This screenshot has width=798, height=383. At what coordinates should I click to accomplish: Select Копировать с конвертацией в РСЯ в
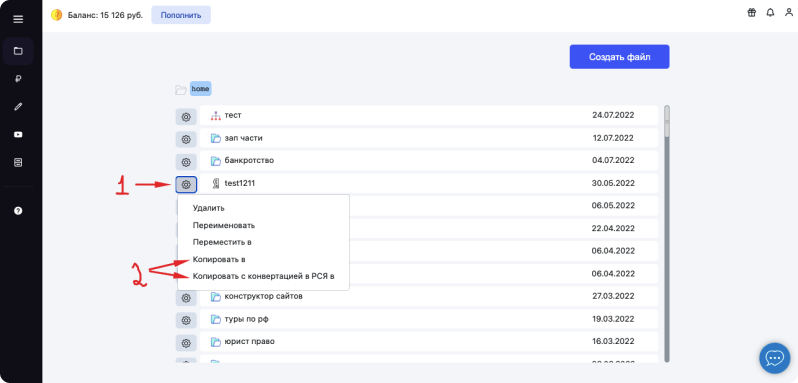(x=264, y=276)
